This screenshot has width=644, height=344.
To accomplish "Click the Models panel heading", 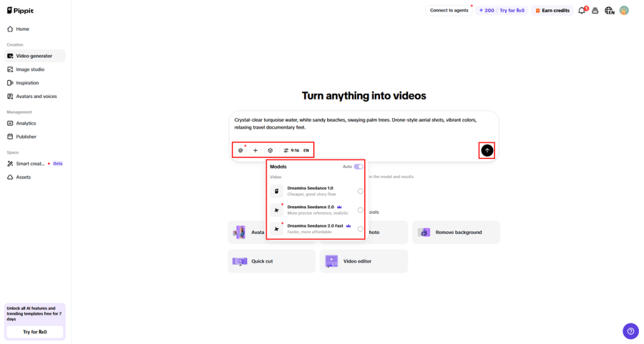I will [x=278, y=167].
